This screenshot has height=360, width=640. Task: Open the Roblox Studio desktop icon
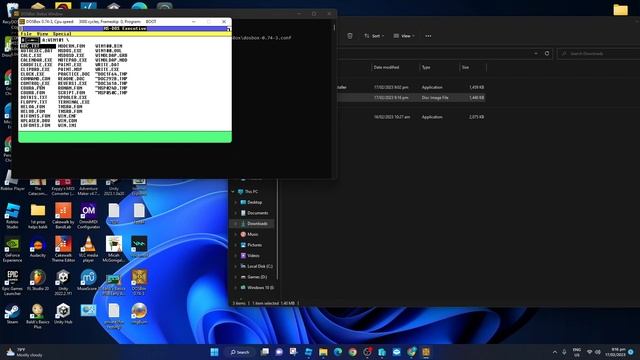12,216
